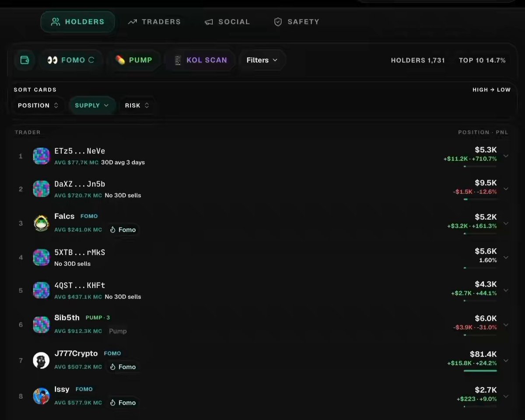Expand the 5XTB...rMkS row chevron

506,257
